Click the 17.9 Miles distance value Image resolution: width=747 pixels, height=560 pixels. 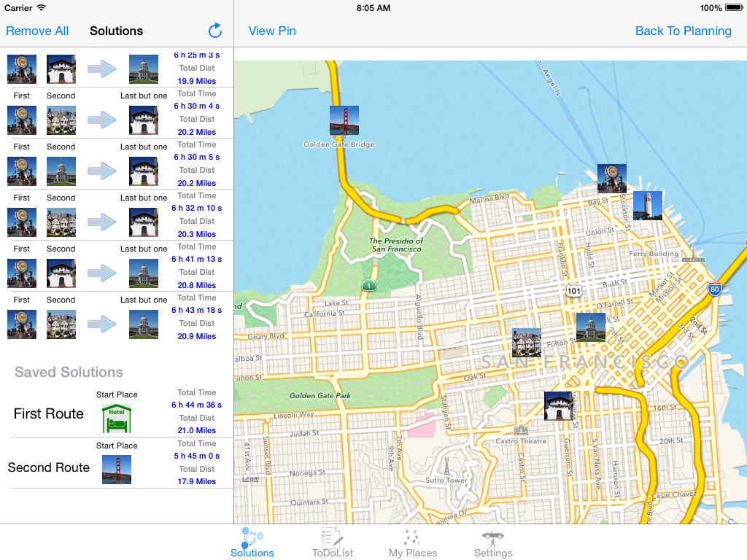(197, 481)
